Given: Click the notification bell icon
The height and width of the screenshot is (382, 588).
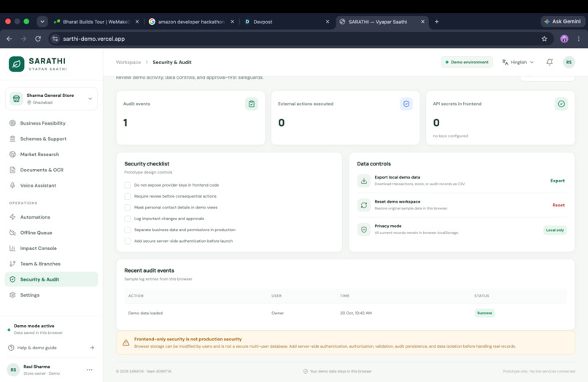Looking at the screenshot, I should 549,62.
